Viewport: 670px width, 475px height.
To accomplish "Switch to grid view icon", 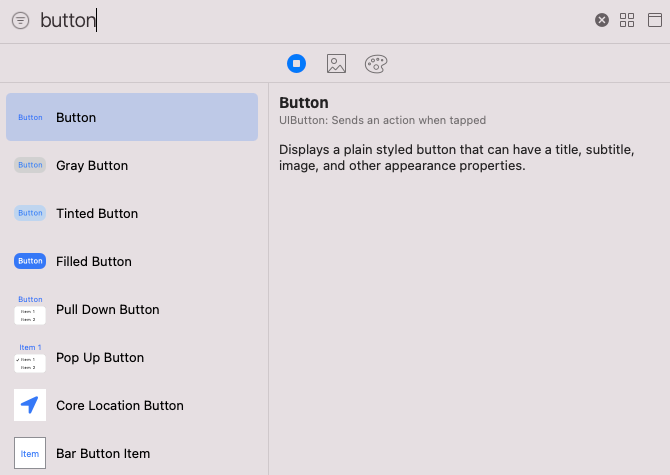I will click(627, 20).
